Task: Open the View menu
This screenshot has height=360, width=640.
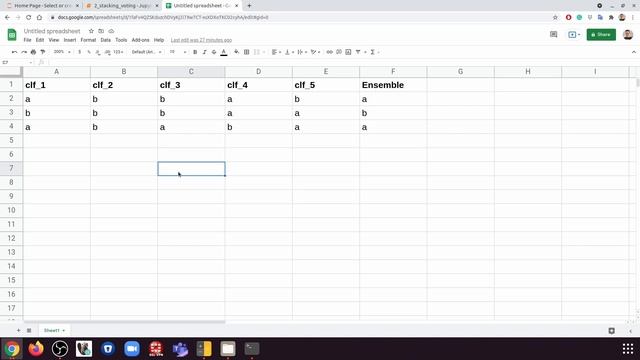Action: 54,40
